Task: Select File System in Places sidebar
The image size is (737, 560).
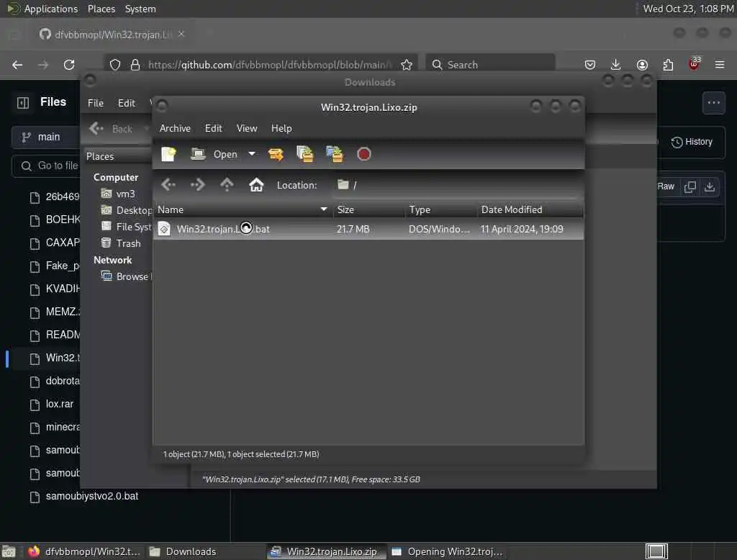Action: [x=127, y=227]
